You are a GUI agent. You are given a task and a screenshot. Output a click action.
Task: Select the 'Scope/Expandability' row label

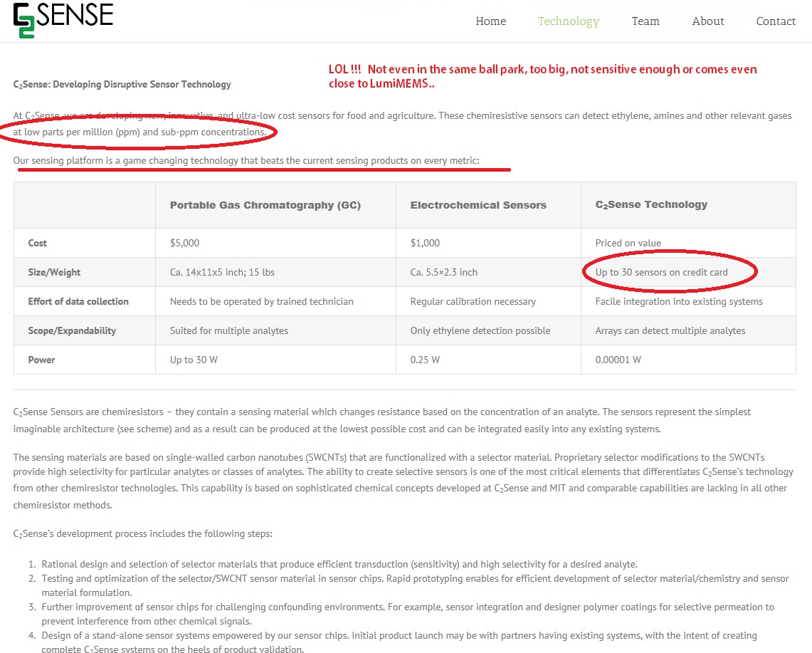coord(72,330)
